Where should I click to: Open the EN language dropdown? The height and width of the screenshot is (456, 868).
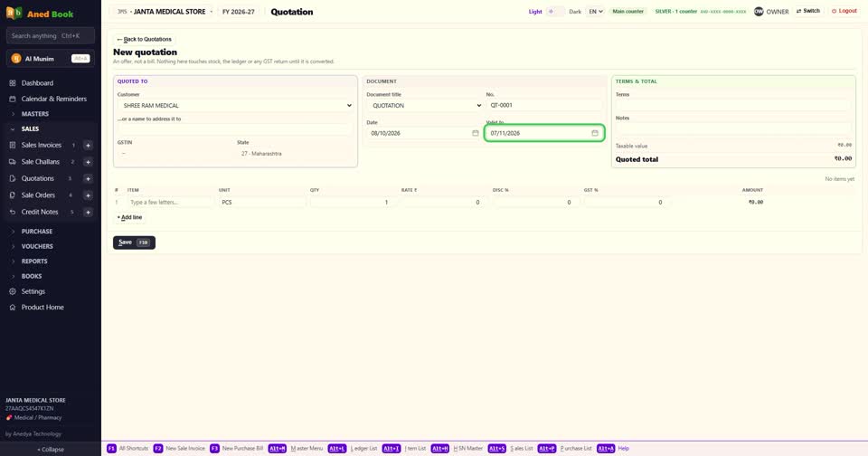click(595, 11)
